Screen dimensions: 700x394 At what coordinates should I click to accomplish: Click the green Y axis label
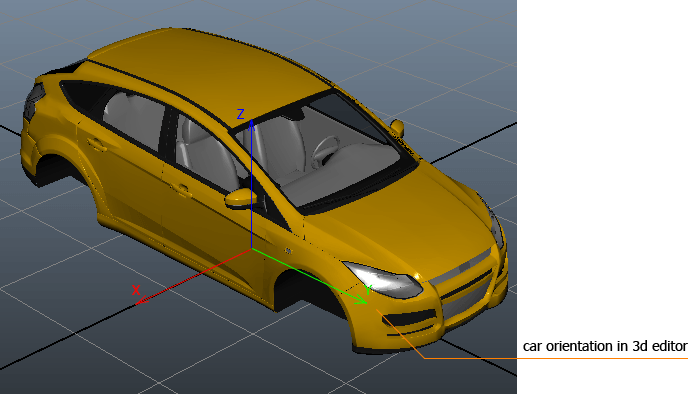click(368, 290)
